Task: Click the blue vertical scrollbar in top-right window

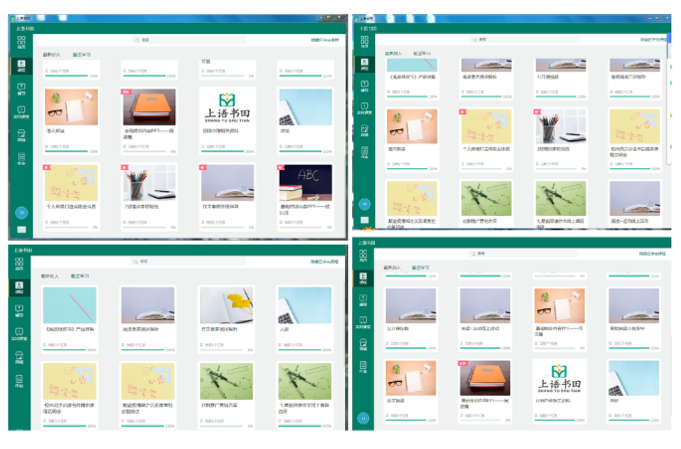Action: click(669, 38)
